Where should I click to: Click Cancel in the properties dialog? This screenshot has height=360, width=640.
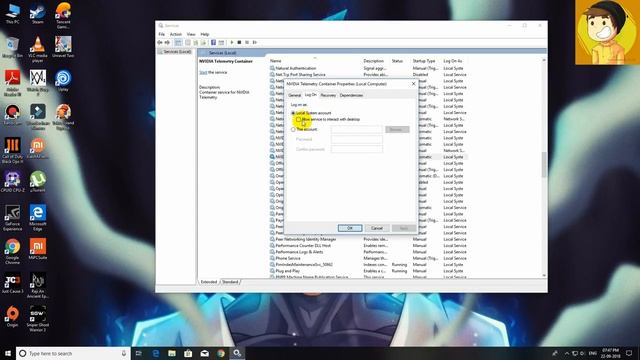point(377,228)
